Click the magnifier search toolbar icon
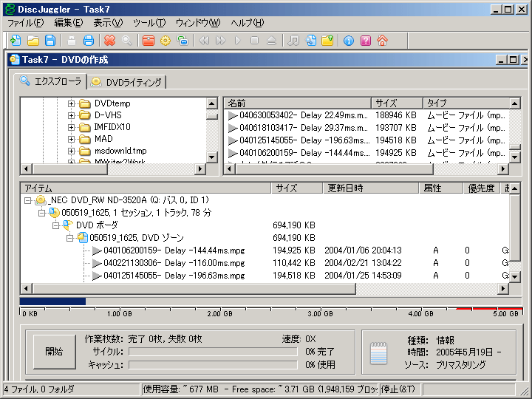532x399 pixels. coord(127,41)
